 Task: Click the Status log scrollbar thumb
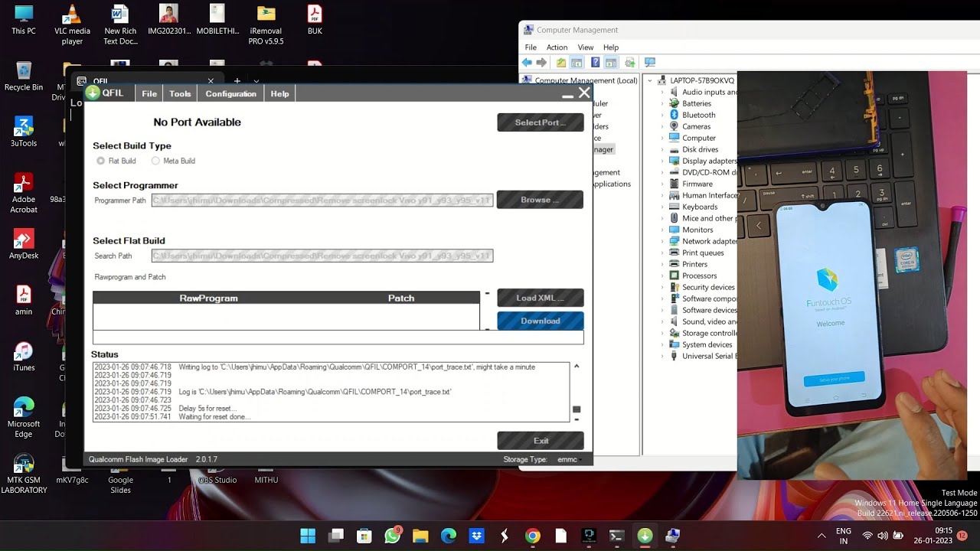click(577, 409)
